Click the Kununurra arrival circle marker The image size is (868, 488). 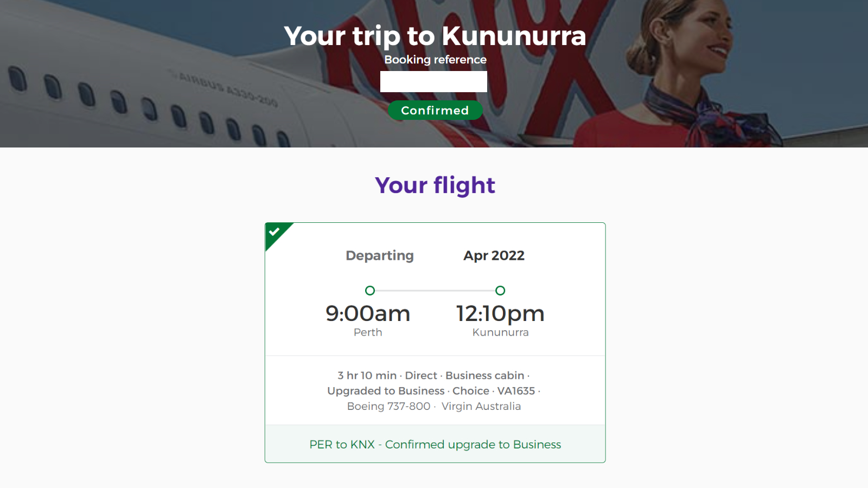tap(500, 291)
